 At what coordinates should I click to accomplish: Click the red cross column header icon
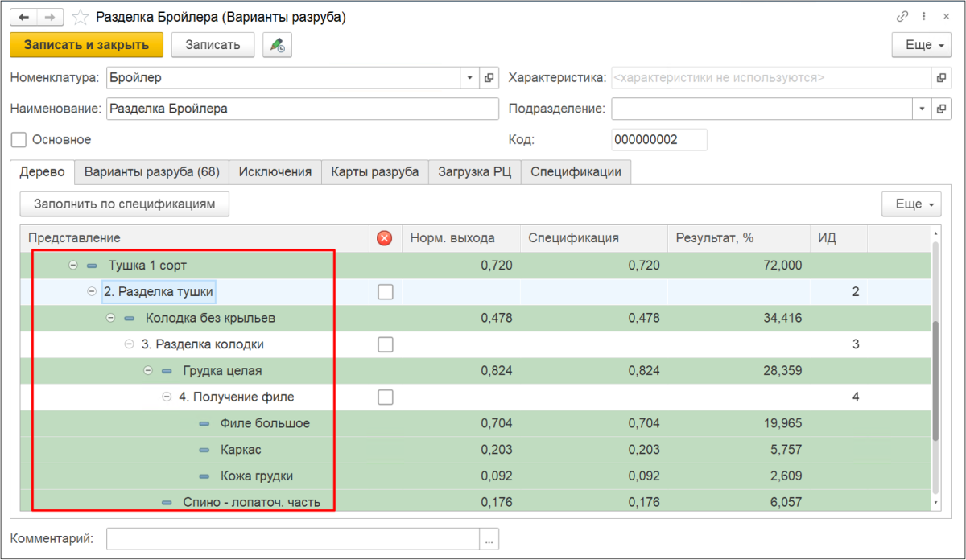(385, 237)
